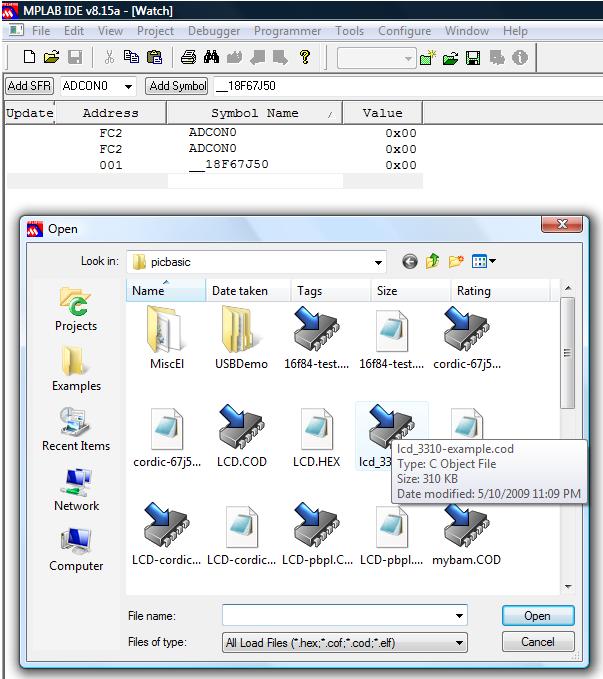
Task: Click the Open button in dialog
Action: (x=538, y=616)
